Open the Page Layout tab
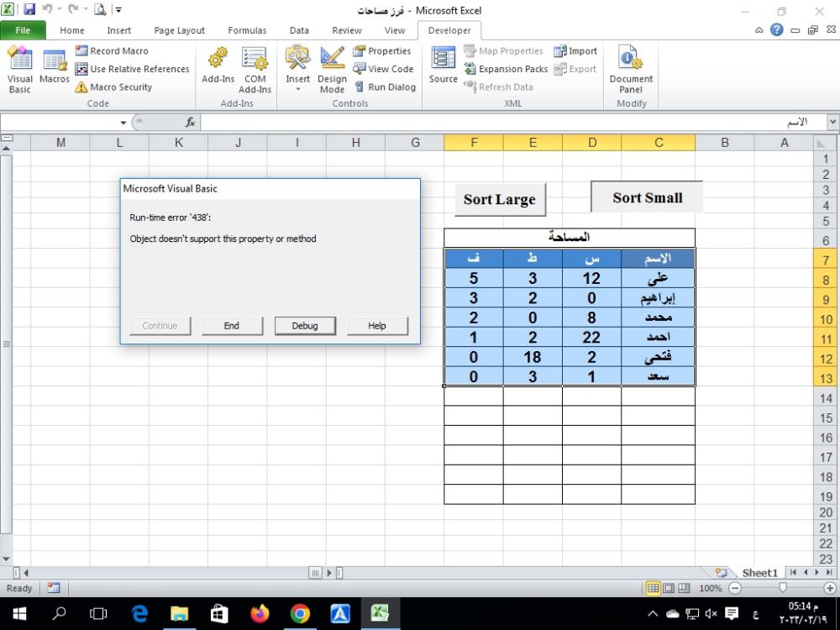 [x=180, y=30]
